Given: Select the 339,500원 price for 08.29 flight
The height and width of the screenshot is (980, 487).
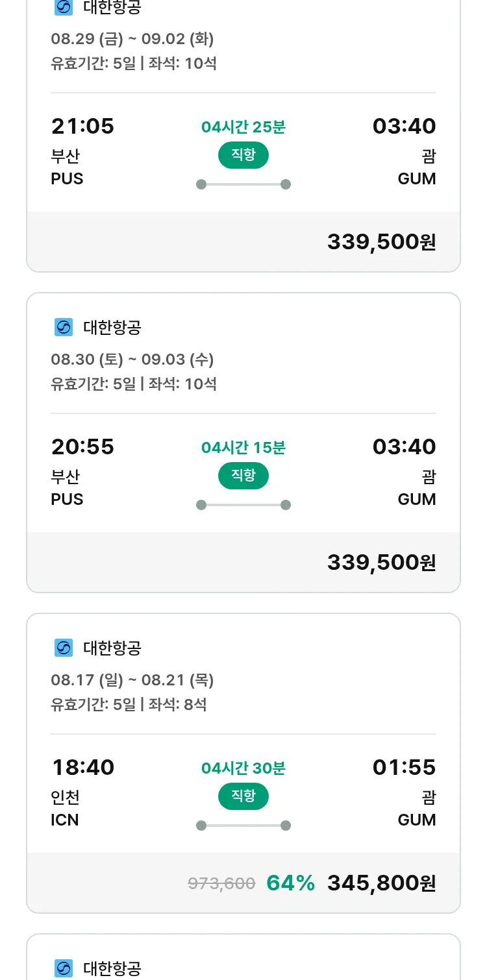Looking at the screenshot, I should pos(381,242).
